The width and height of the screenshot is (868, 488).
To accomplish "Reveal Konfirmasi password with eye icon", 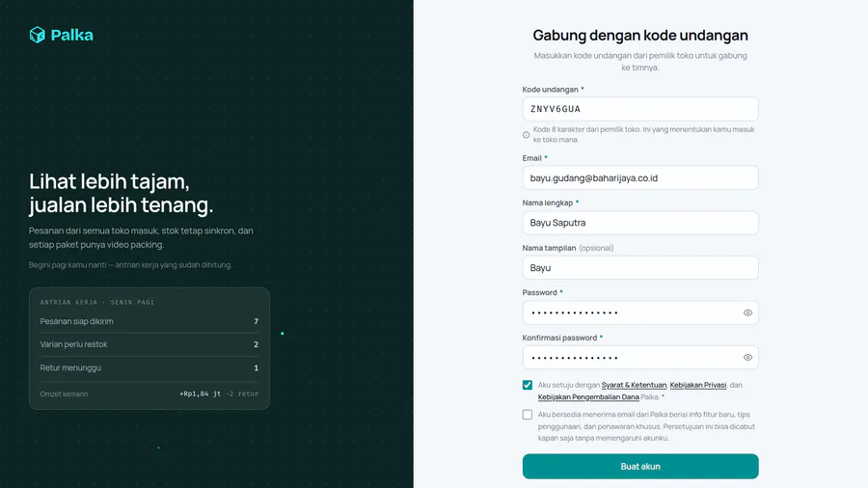I will coord(747,358).
